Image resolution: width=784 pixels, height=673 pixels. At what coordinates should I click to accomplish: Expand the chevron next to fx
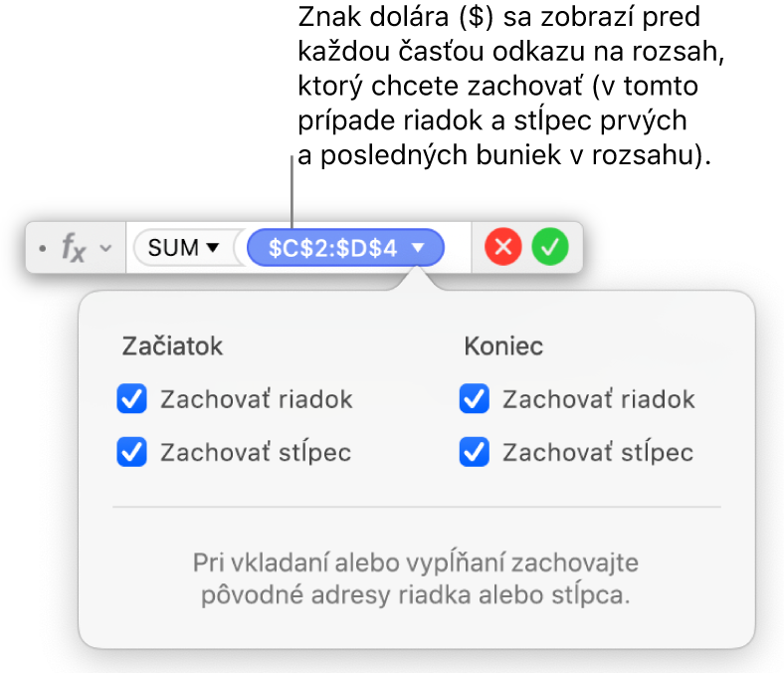click(106, 249)
